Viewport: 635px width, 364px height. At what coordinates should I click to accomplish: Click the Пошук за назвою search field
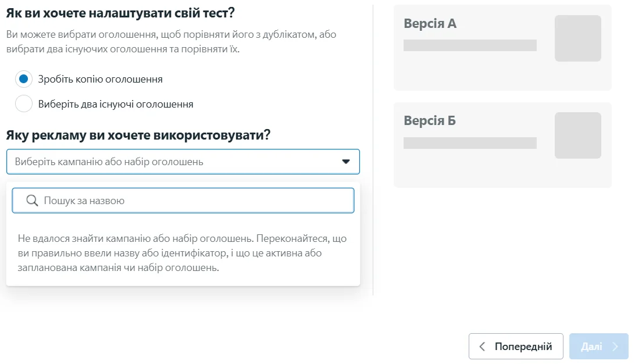point(183,200)
